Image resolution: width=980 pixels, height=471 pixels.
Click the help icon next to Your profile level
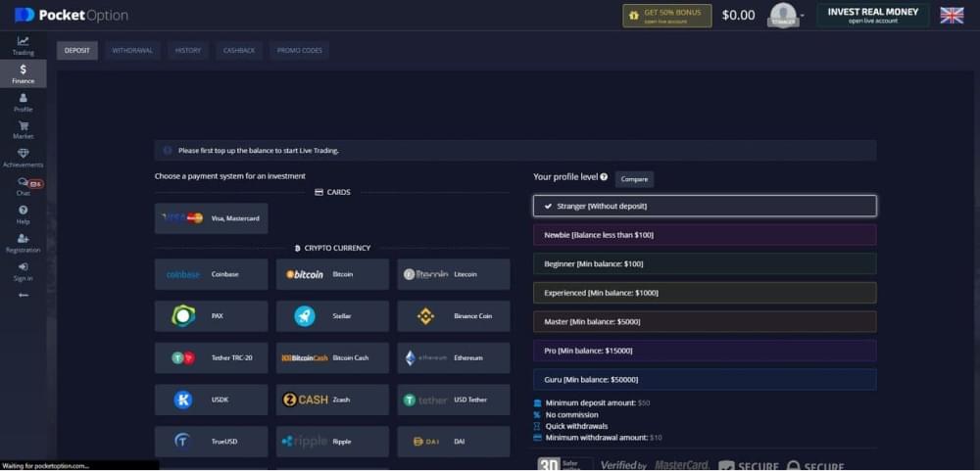(604, 177)
